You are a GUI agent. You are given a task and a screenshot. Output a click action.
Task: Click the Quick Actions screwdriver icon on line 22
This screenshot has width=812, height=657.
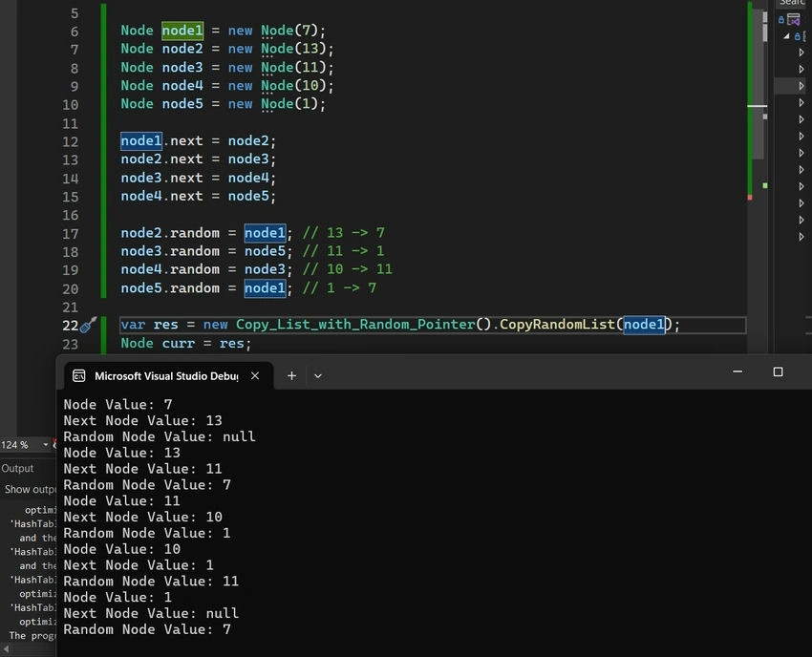88,325
